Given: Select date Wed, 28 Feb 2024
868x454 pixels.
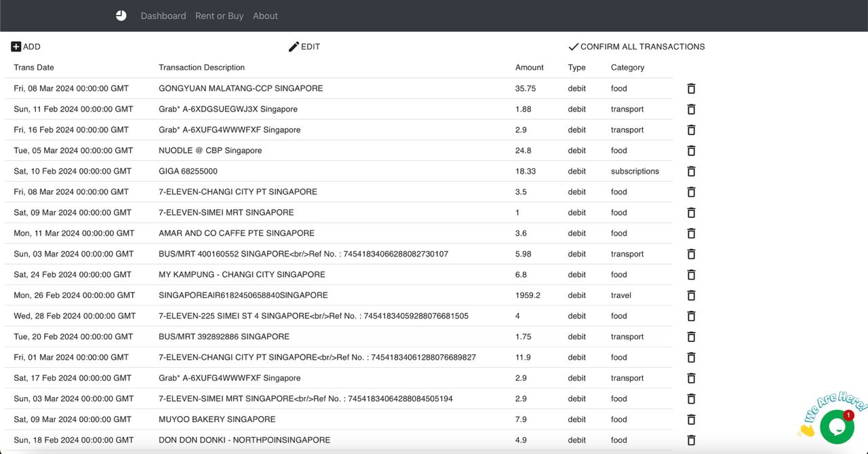Looking at the screenshot, I should point(75,316).
